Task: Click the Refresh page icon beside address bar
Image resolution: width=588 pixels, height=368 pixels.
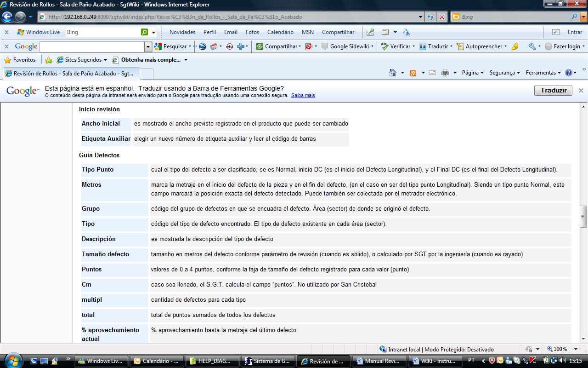Action: coord(430,17)
